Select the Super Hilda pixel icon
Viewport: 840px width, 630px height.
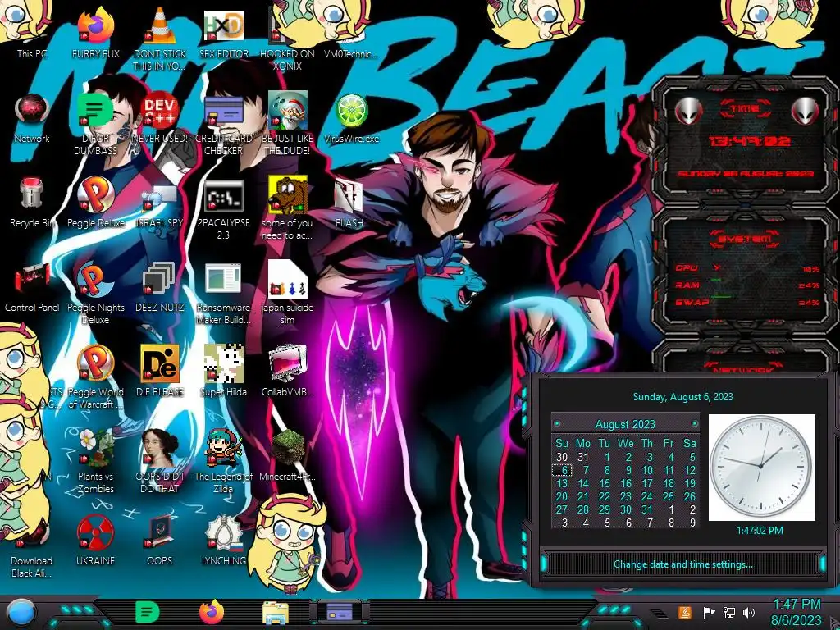(x=223, y=363)
